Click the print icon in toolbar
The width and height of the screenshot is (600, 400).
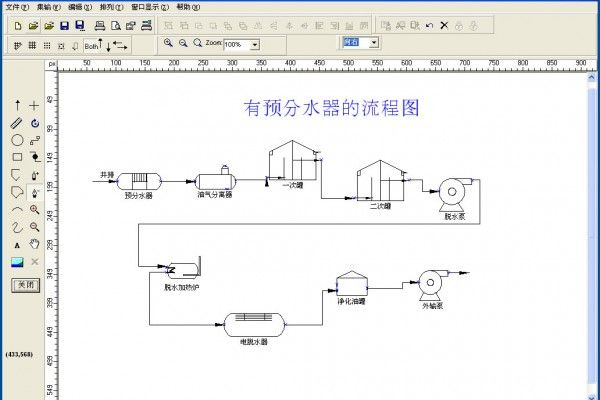point(99,24)
